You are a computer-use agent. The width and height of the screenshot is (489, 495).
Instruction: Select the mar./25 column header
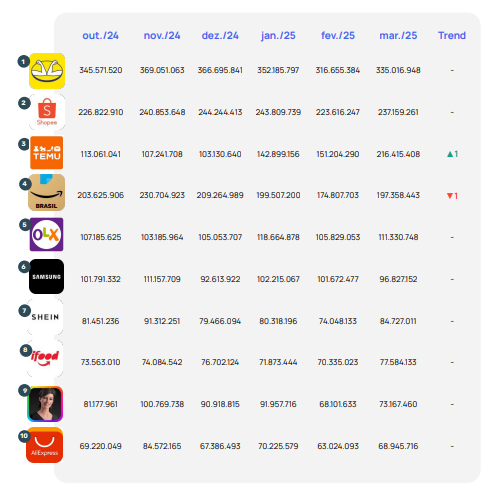(398, 35)
